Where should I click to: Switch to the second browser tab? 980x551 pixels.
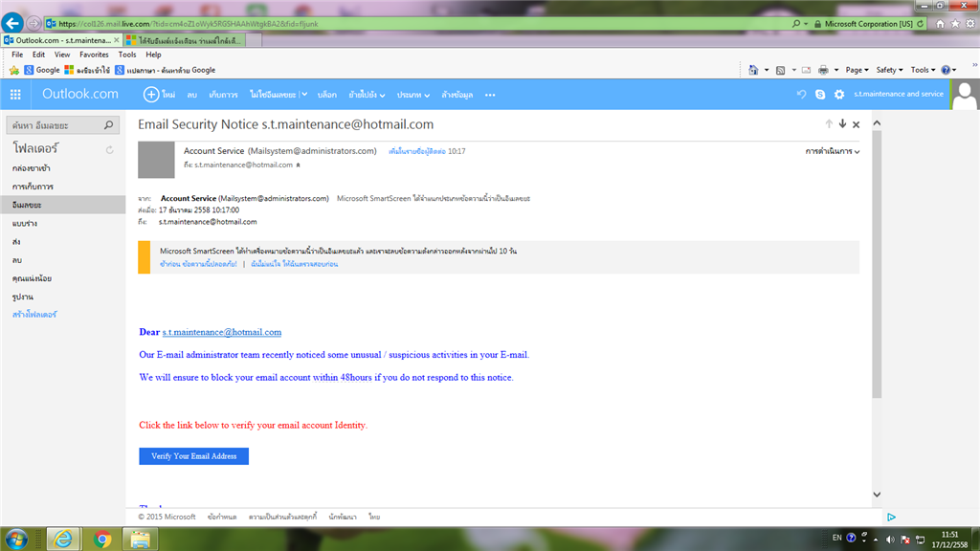(184, 40)
